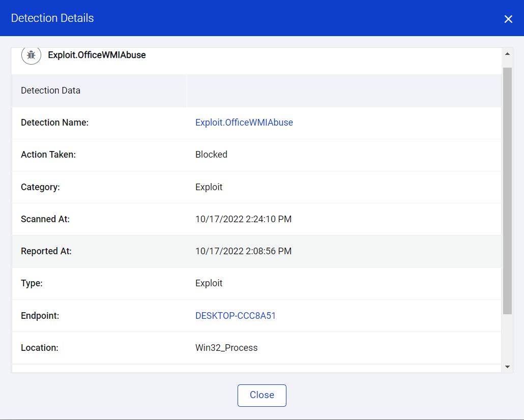Click the Endpoint row label
The image size is (524, 420).
[40, 315]
